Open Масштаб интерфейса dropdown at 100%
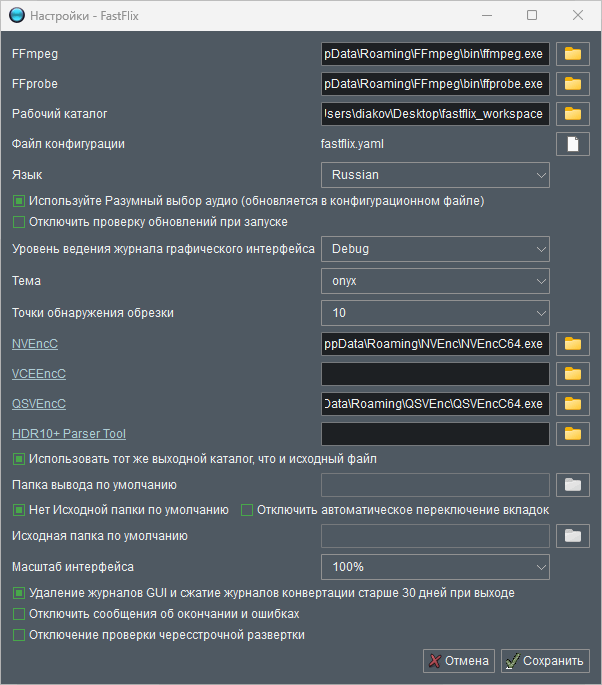The height and width of the screenshot is (685, 602). point(435,567)
